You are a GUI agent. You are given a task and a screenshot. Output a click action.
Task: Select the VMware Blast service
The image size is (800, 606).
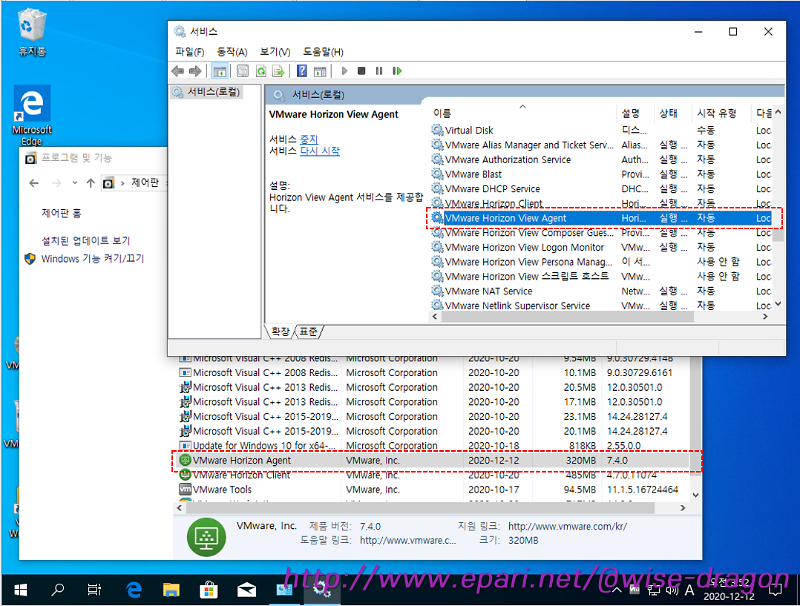point(601,174)
